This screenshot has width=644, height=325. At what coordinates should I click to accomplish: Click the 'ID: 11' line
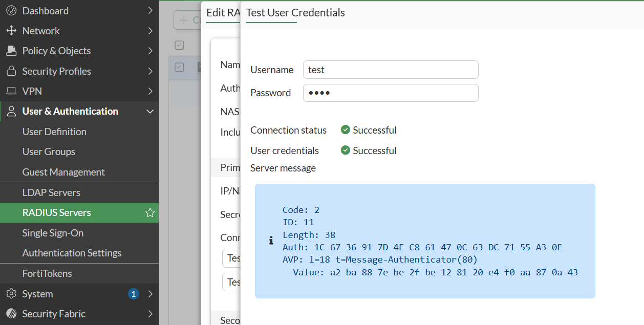(x=298, y=222)
